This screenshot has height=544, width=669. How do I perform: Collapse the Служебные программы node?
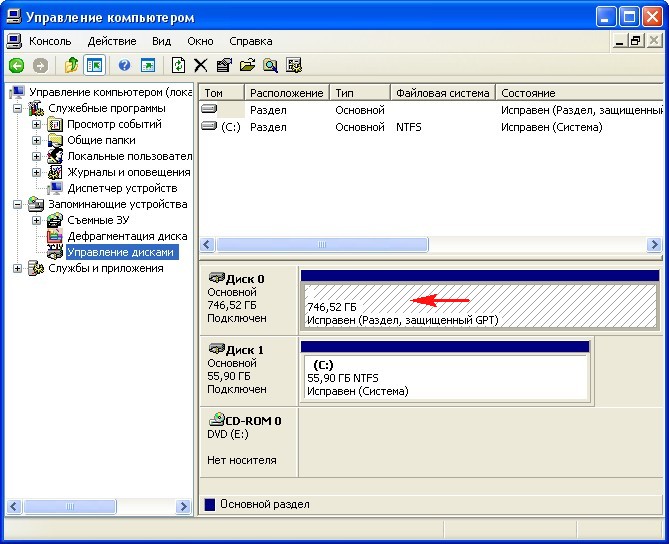coord(17,108)
